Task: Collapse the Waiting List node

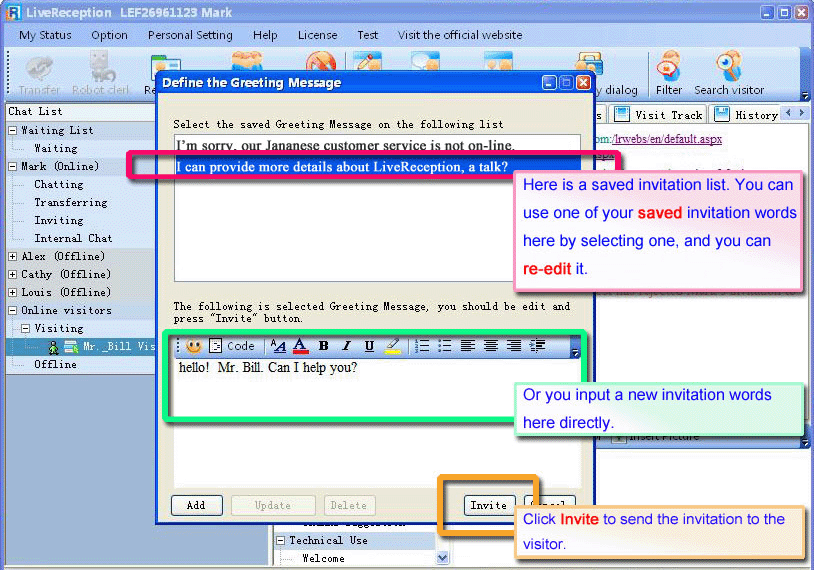Action: coord(13,130)
